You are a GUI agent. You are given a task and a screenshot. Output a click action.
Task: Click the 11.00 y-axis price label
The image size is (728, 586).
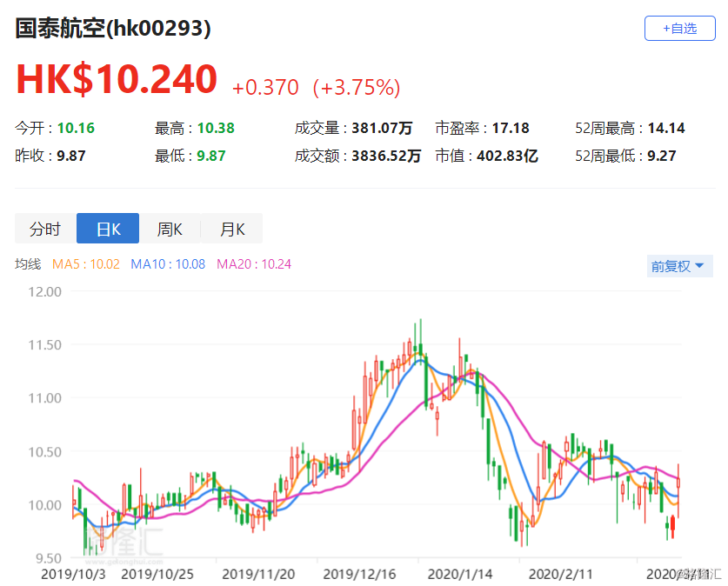point(44,398)
